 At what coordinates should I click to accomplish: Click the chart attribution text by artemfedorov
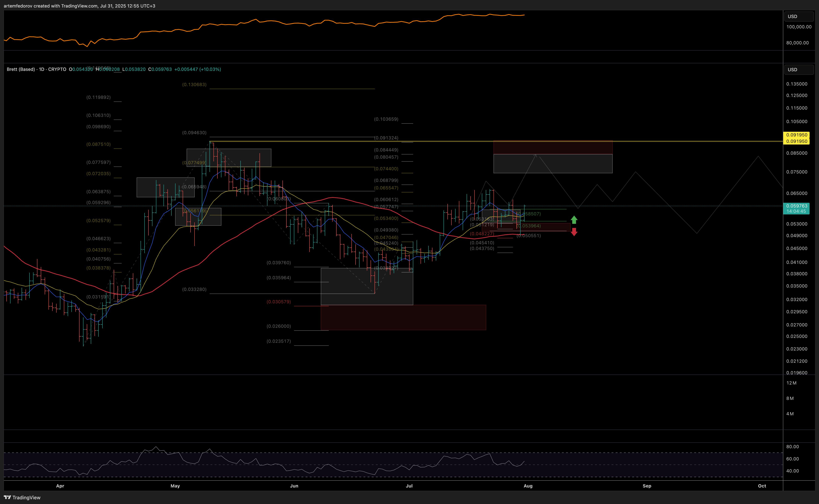coord(79,6)
